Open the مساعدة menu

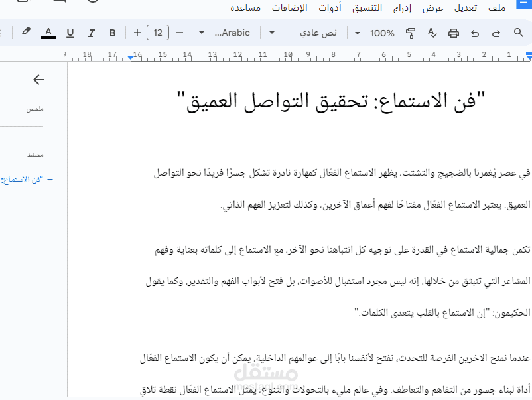[245, 8]
